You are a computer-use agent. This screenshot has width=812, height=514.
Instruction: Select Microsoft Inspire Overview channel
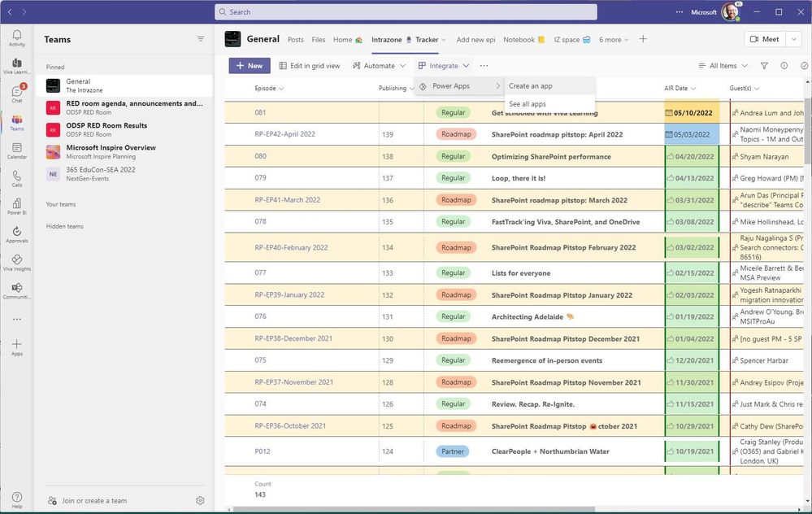pyautogui.click(x=124, y=152)
